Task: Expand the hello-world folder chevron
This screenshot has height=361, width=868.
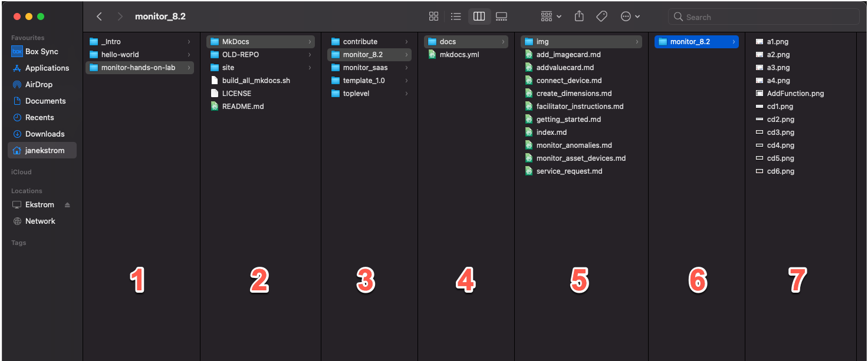Action: [190, 54]
